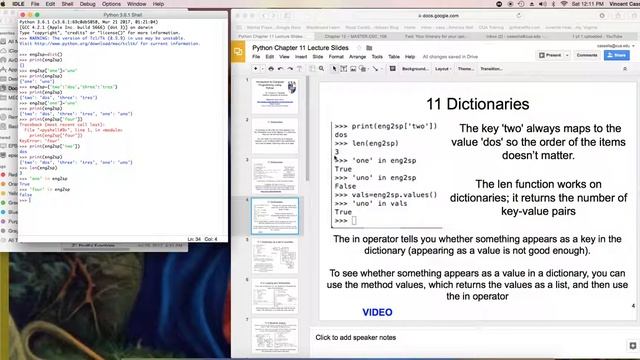Click the Present button

(550, 55)
